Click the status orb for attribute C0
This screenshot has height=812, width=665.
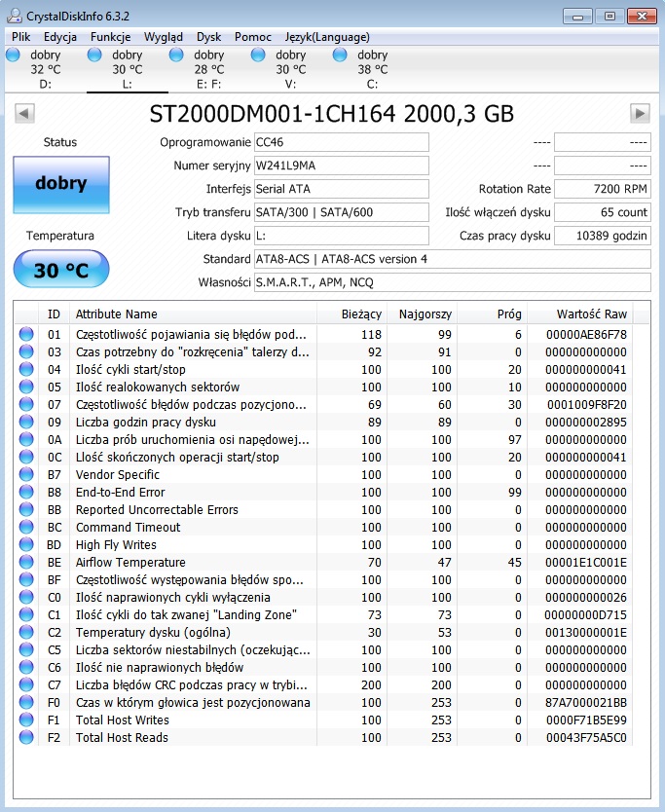pos(26,597)
